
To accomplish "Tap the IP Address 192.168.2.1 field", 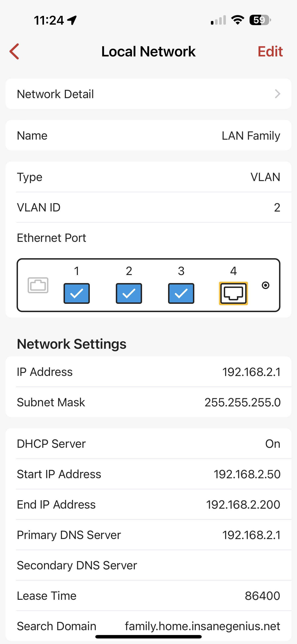I will coord(148,372).
